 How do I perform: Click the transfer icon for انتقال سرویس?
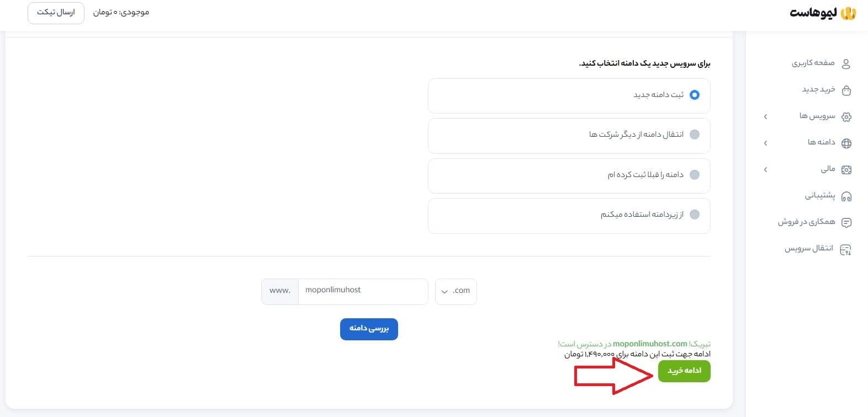click(x=846, y=249)
